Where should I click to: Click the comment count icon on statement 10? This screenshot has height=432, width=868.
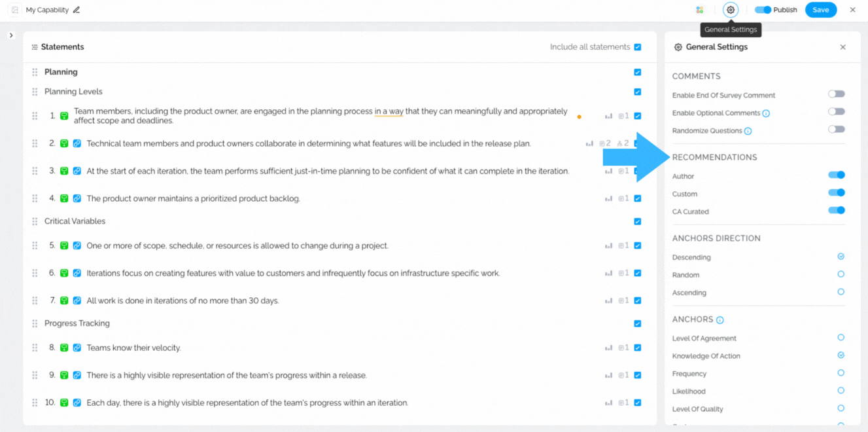tap(623, 403)
